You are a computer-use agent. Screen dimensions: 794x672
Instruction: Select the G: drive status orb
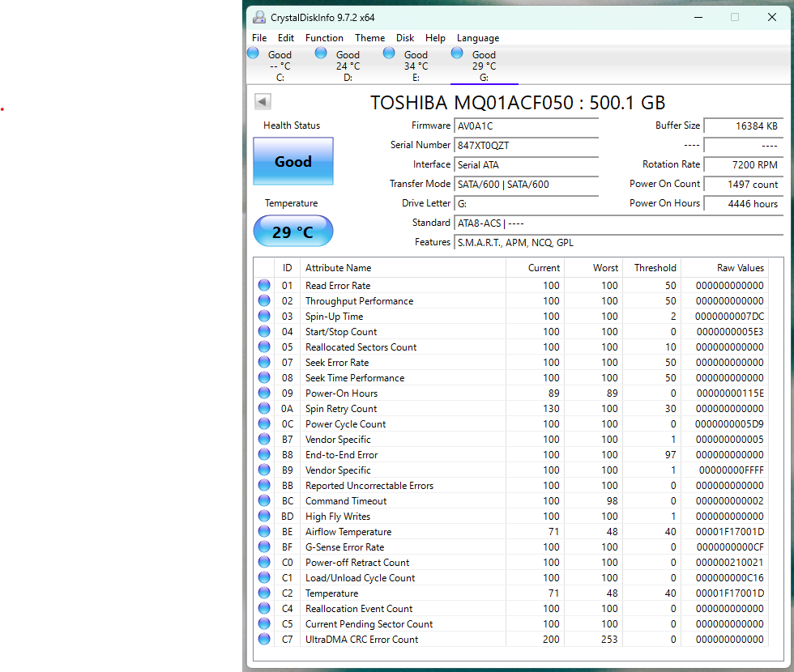[x=457, y=53]
